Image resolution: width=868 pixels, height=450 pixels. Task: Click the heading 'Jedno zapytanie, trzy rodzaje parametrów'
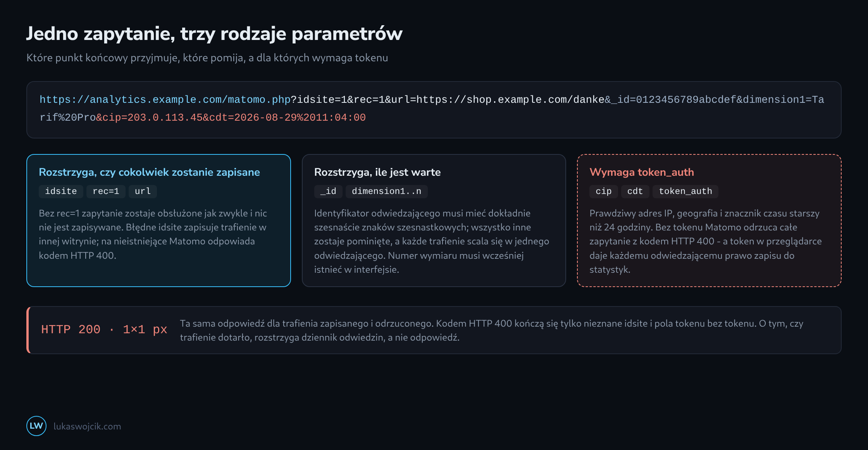tap(214, 34)
